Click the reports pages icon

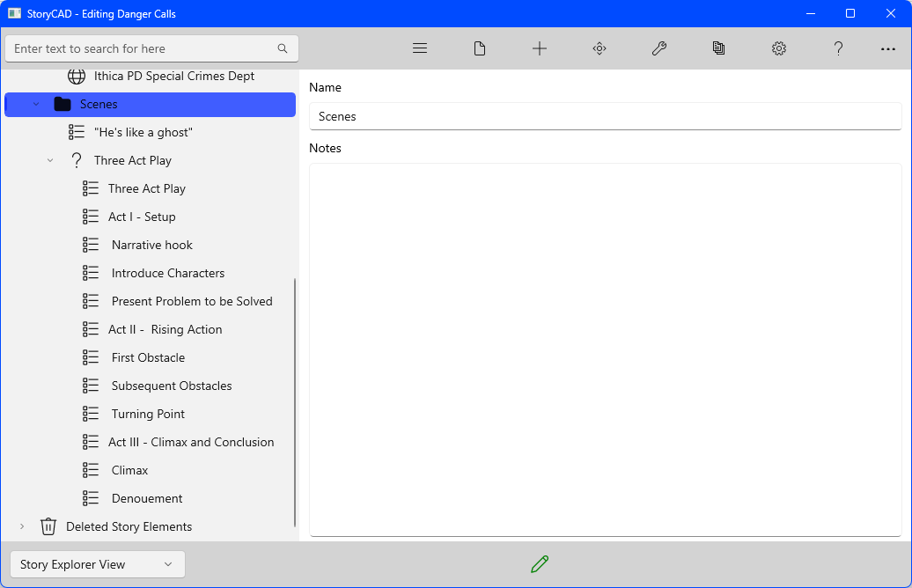click(719, 48)
